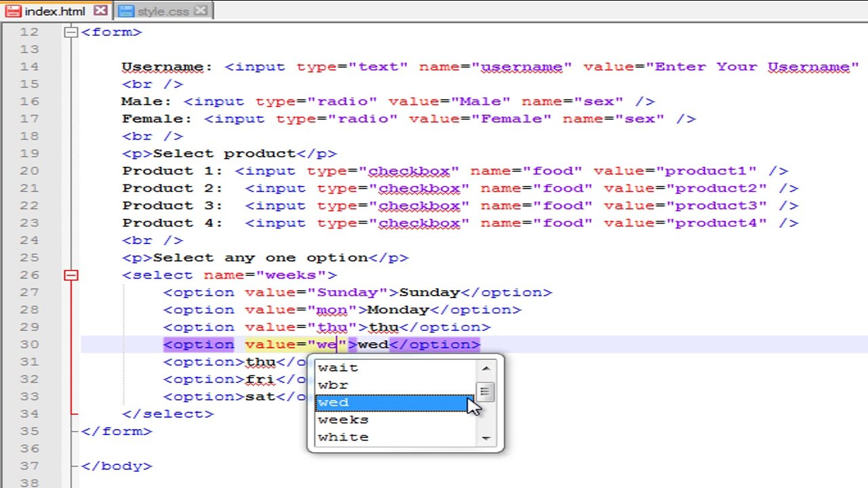868x488 pixels.
Task: Click 'sat' option text on line 33
Action: 260,396
